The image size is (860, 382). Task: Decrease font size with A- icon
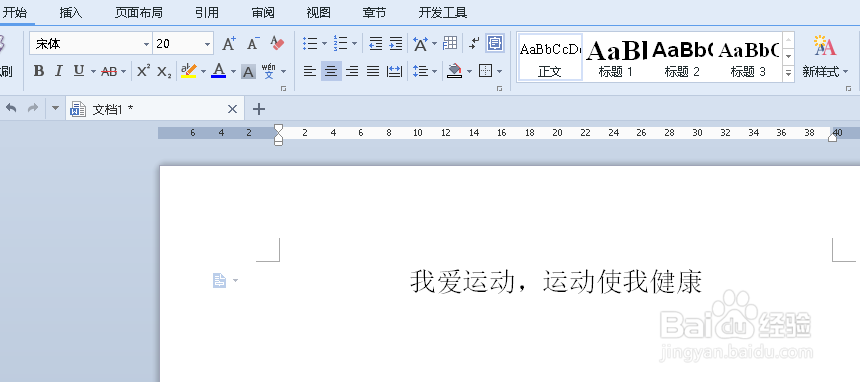pyautogui.click(x=253, y=44)
